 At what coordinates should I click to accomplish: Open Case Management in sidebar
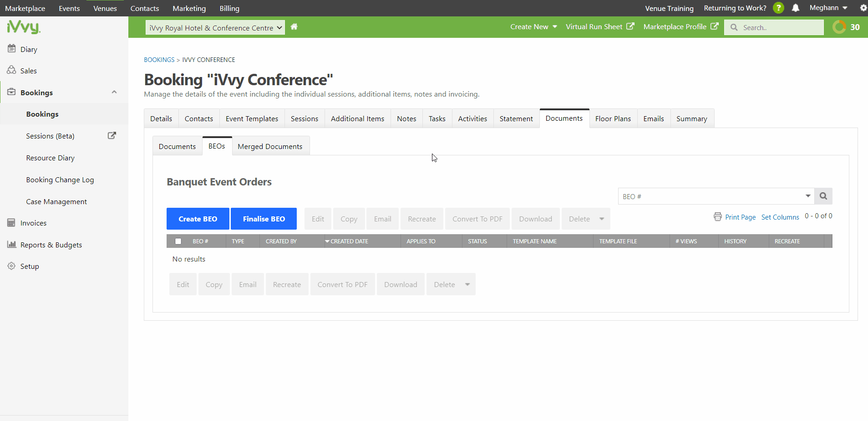(x=56, y=201)
